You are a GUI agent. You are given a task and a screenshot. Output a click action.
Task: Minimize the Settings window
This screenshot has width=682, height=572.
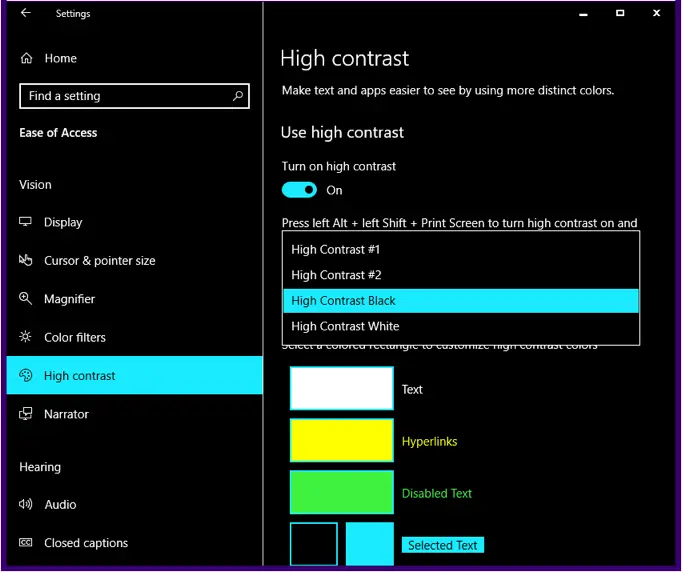[x=583, y=13]
